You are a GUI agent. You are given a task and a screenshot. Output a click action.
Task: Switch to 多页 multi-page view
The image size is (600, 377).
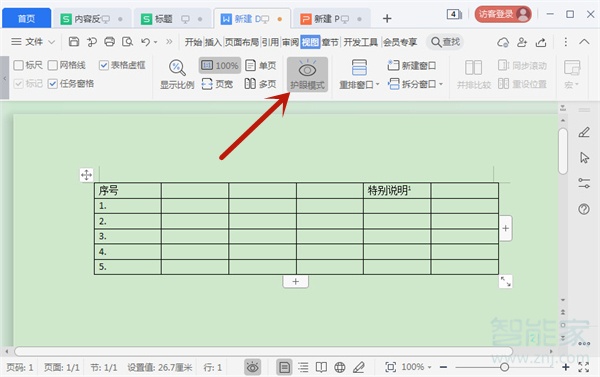pos(260,83)
